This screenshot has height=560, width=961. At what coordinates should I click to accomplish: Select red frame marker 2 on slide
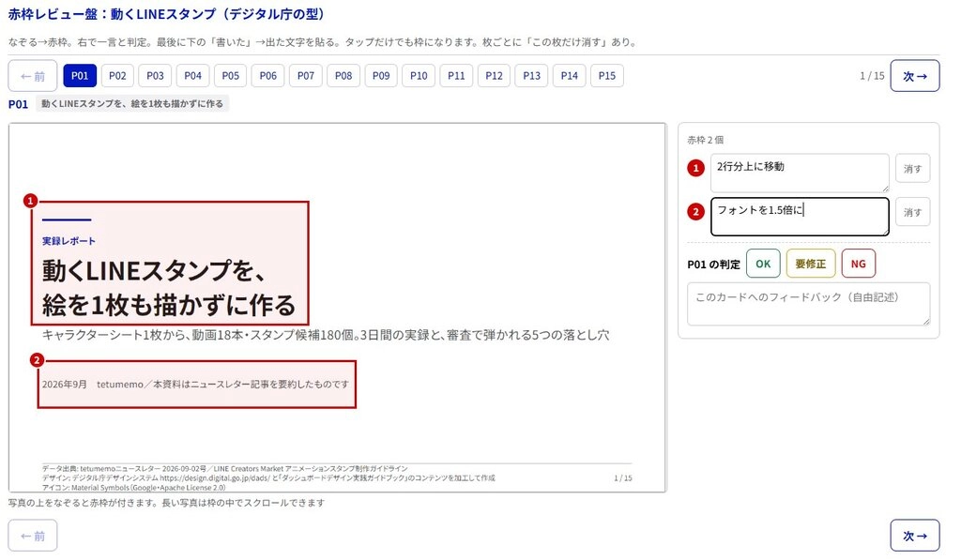coord(37,360)
